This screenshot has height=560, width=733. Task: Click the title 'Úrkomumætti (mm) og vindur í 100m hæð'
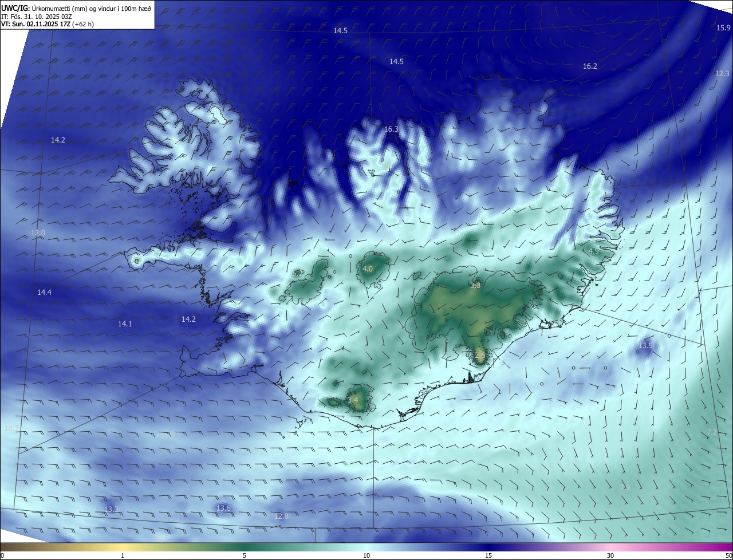coord(92,9)
